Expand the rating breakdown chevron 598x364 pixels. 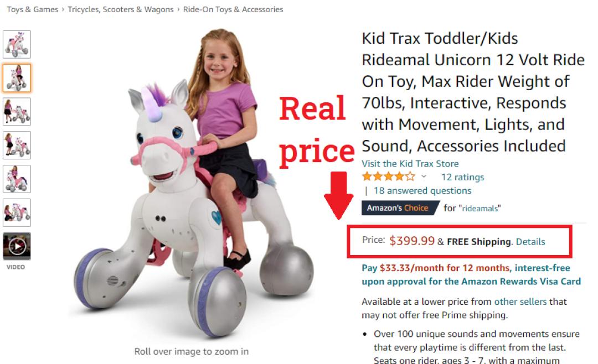424,176
